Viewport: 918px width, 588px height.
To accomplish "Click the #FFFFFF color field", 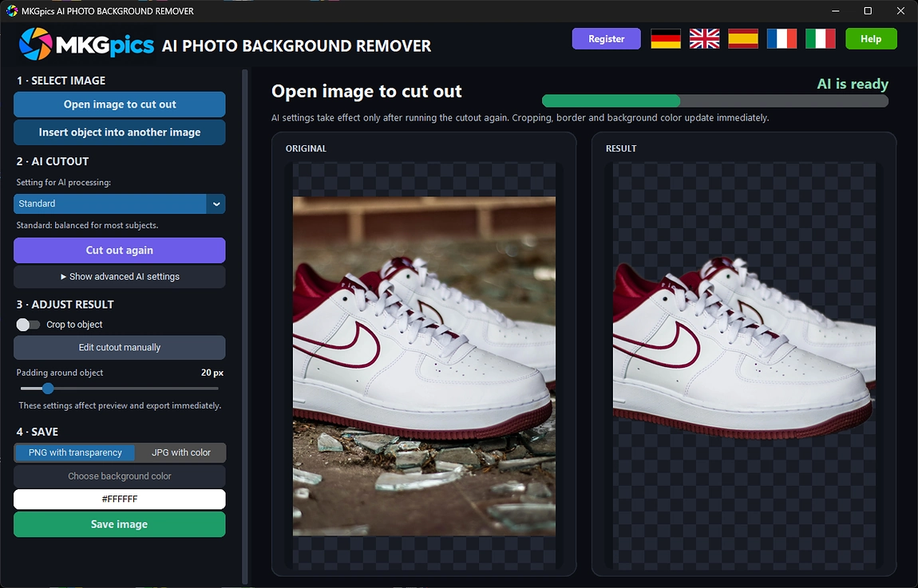I will 120,499.
